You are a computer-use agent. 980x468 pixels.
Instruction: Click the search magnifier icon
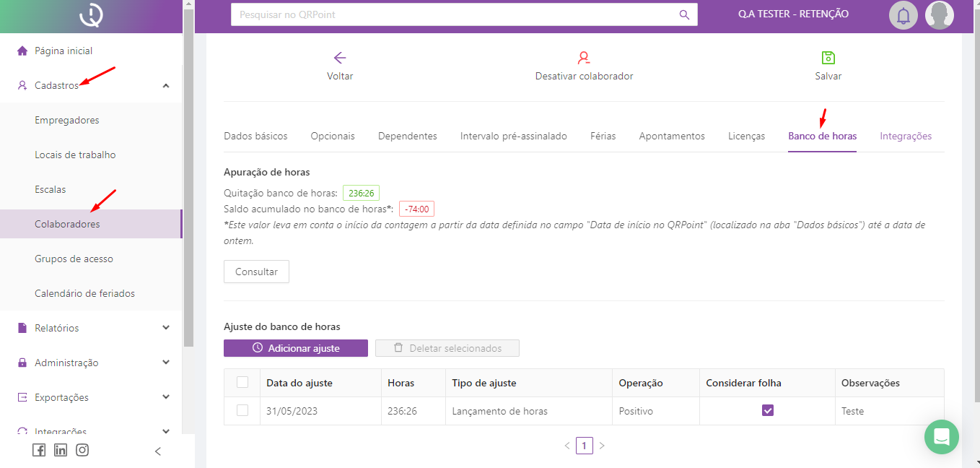click(x=684, y=14)
